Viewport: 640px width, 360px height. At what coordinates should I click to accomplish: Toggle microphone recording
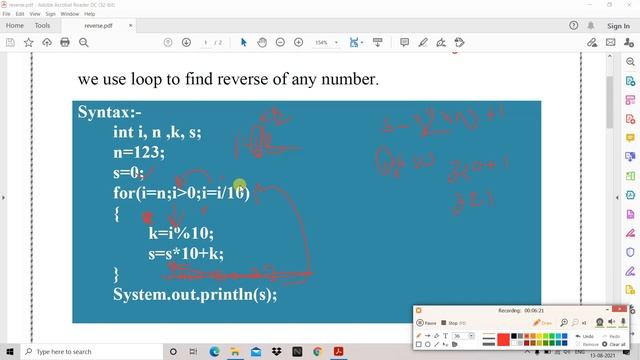[623, 322]
